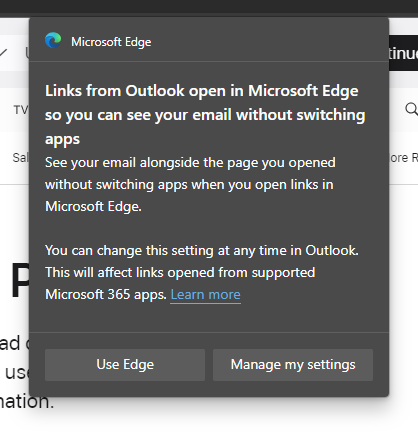The image size is (418, 438).
Task: Click the "nation." text below the popup
Action: (27, 402)
